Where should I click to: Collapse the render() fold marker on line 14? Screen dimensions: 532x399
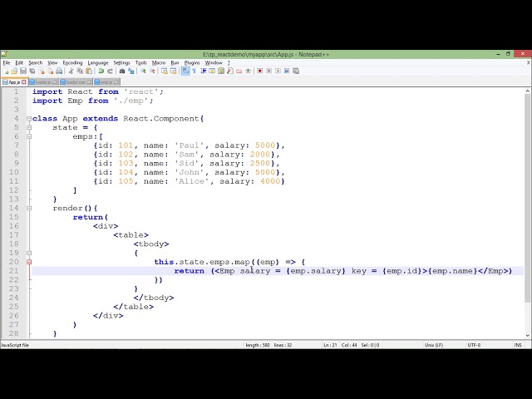[28, 208]
